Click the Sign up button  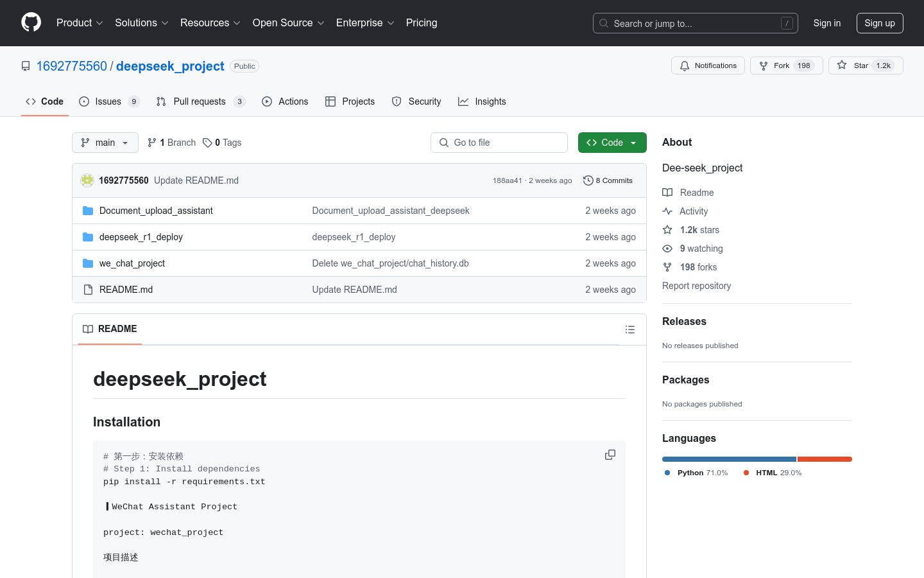click(879, 23)
